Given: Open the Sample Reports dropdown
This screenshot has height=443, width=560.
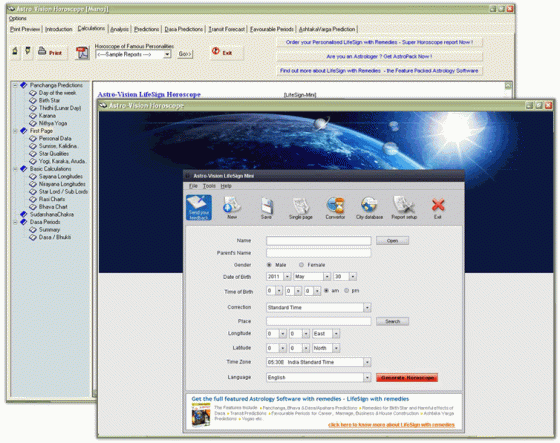Looking at the screenshot, I should click(167, 54).
